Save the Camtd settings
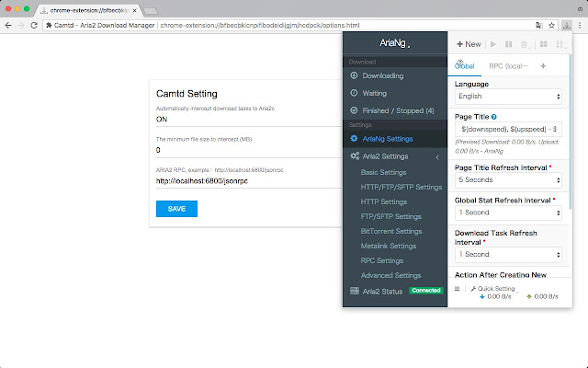This screenshot has height=368, width=588. (176, 209)
